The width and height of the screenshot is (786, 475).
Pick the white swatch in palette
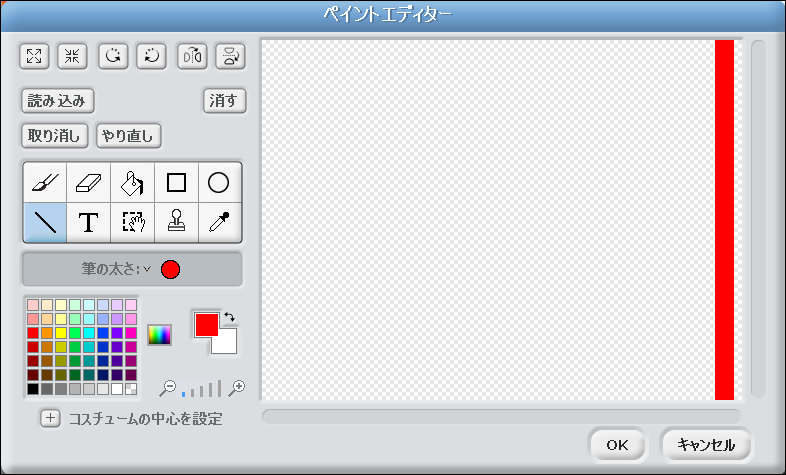pos(117,389)
